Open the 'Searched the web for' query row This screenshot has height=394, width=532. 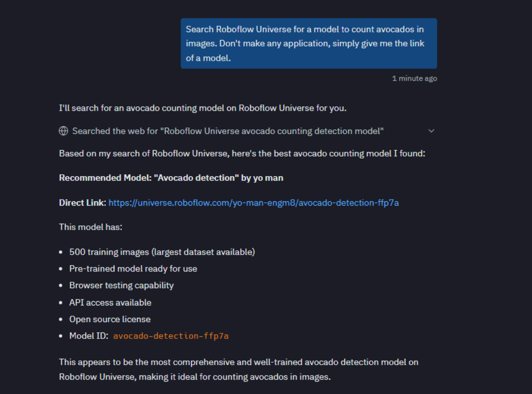coord(247,131)
